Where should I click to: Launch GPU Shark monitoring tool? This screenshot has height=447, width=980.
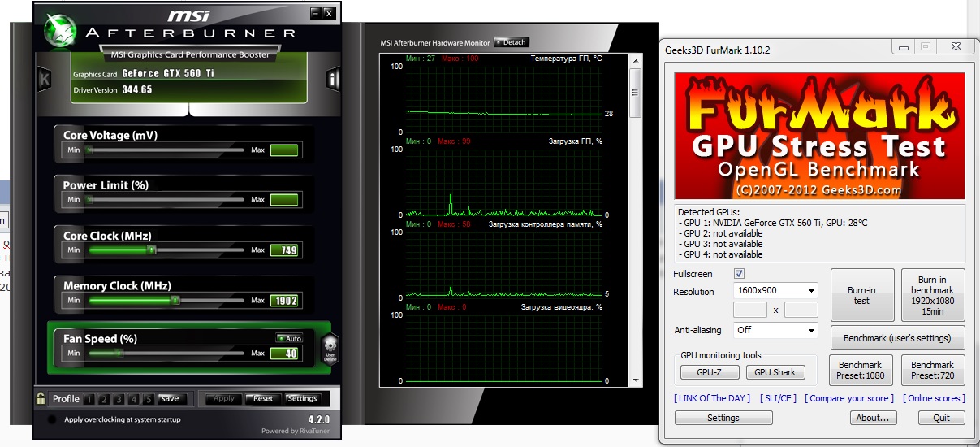[775, 372]
